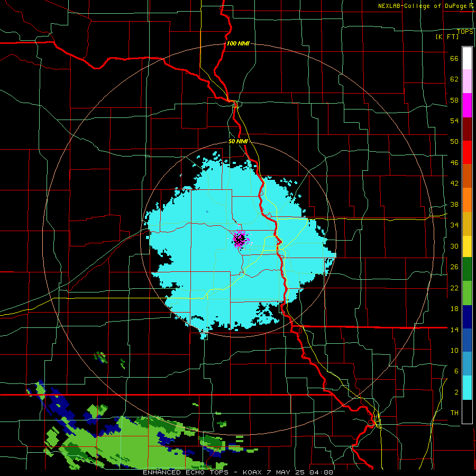476x476 pixels.
Task: Click the magenta radar site echo cluster
Action: pyautogui.click(x=240, y=239)
